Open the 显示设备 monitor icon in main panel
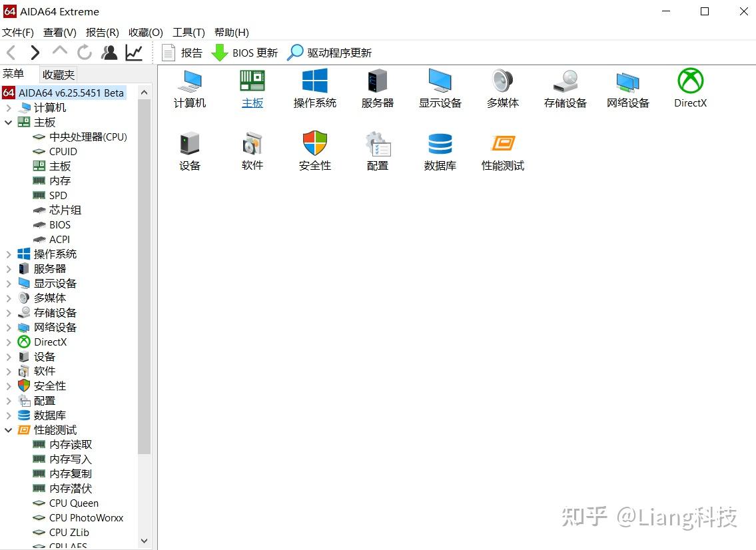 (440, 89)
